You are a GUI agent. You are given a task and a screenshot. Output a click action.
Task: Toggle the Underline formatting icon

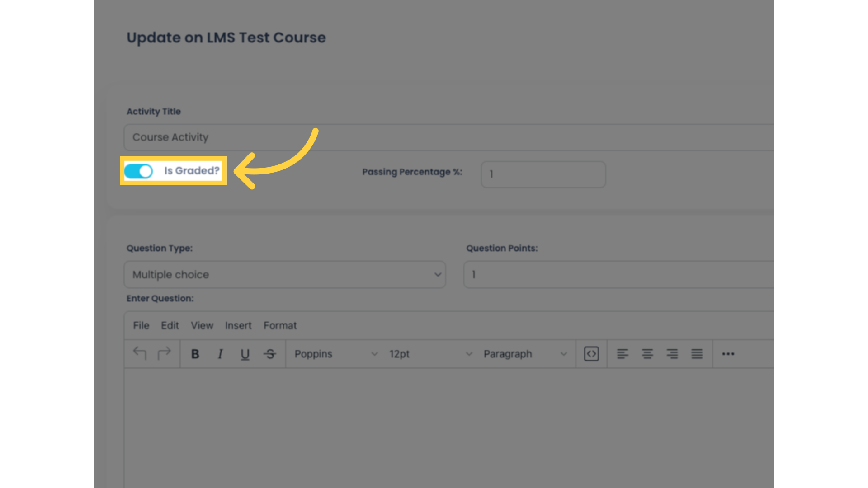245,354
